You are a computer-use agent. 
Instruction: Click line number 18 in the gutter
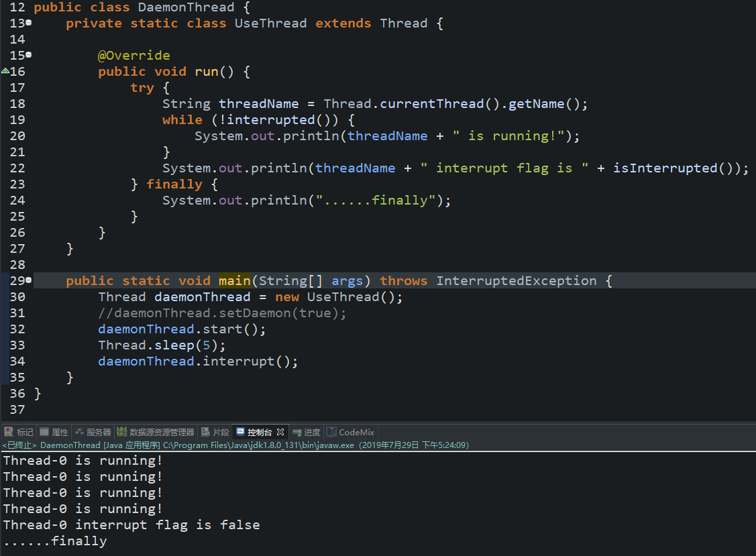coord(17,104)
